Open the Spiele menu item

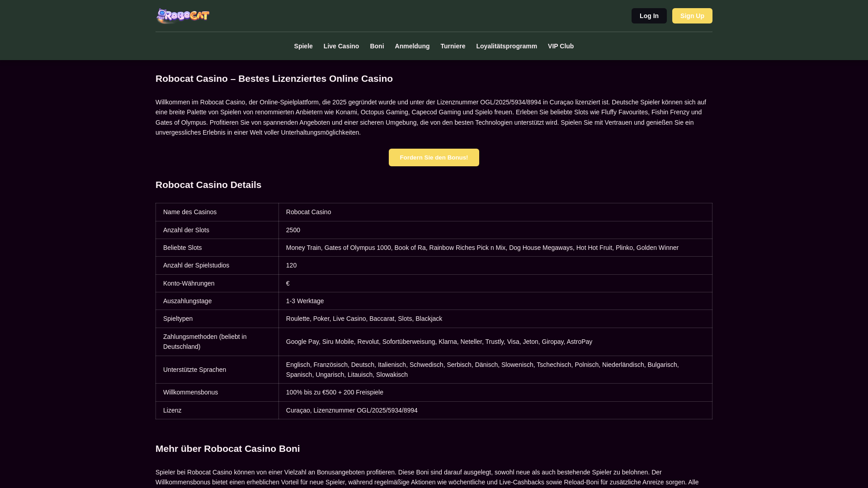[303, 46]
